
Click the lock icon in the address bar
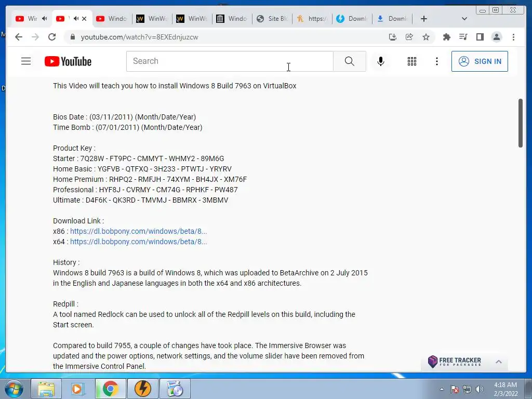[x=72, y=37]
